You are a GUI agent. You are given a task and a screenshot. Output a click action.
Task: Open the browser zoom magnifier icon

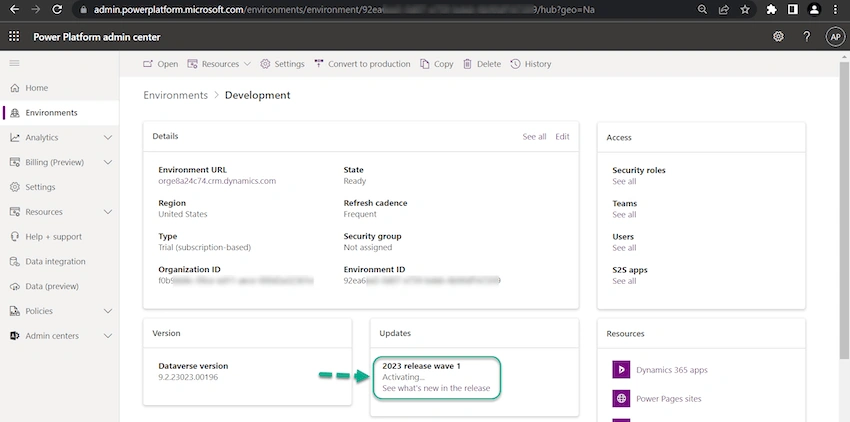703,9
